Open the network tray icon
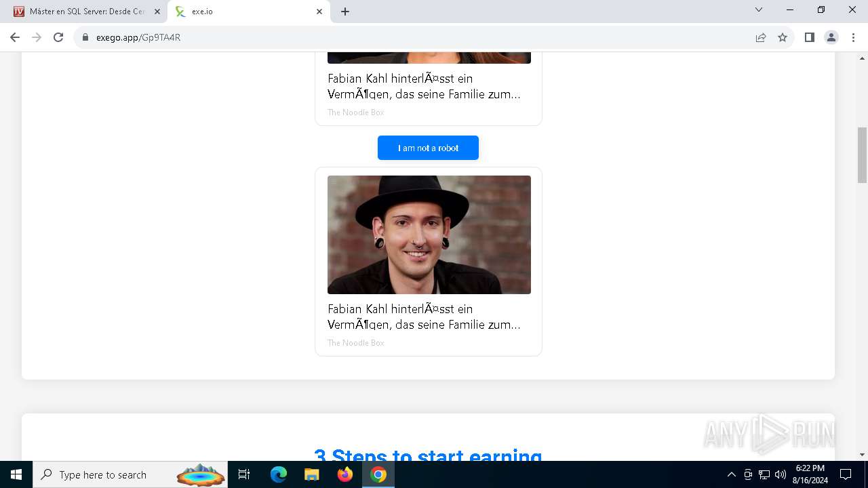The width and height of the screenshot is (868, 488). (x=764, y=474)
